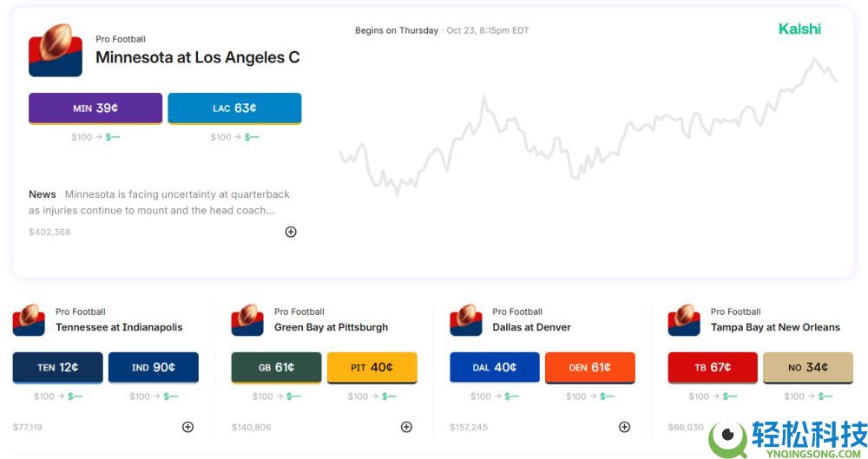Pick the IND 90¢ option
This screenshot has width=868, height=459.
pos(154,367)
